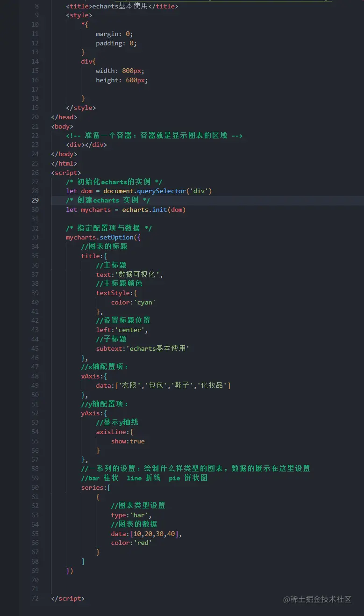The image size is (364, 616).
Task: Click the '化妆品' entry in xAxis data
Action: (213, 385)
